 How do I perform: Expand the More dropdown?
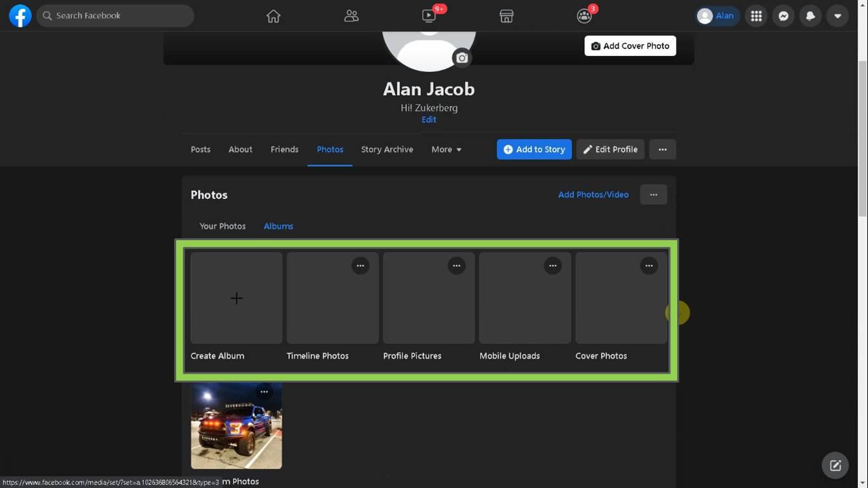coord(446,149)
